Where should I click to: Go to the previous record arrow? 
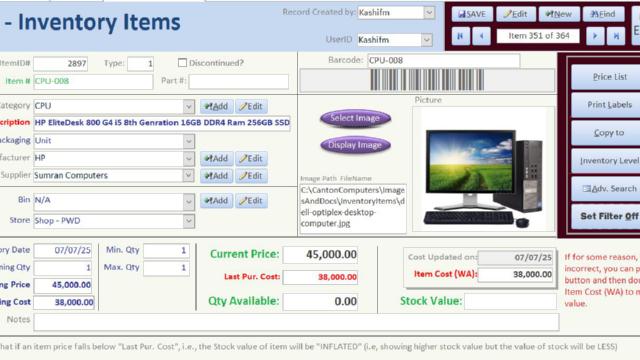tap(482, 36)
